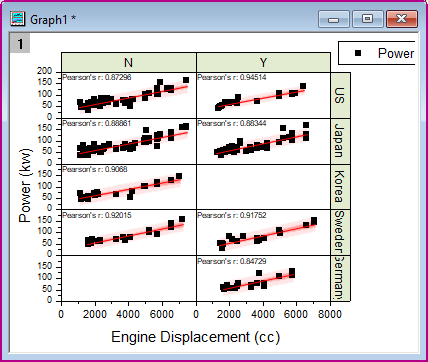Close the Graph1 window
Screen dimensions: 428x362
[402, 19]
